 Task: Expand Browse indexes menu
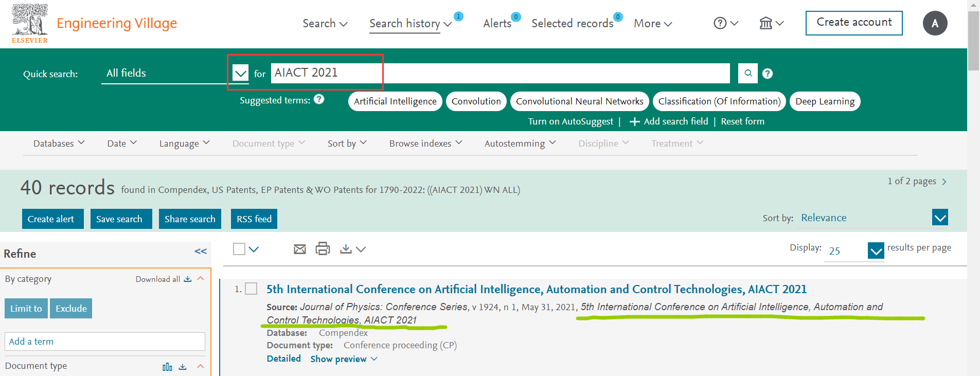tap(426, 144)
